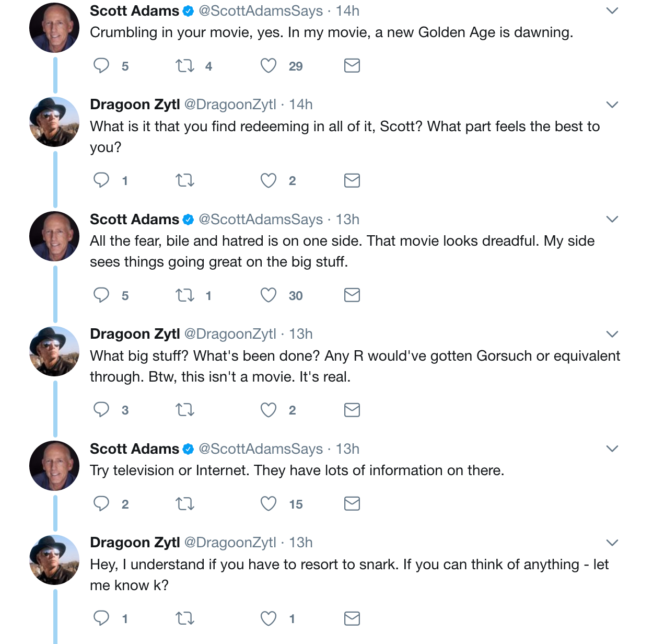This screenshot has width=653, height=644.
Task: Reply to the "Crumbling in your movie" tweet
Action: tap(101, 66)
